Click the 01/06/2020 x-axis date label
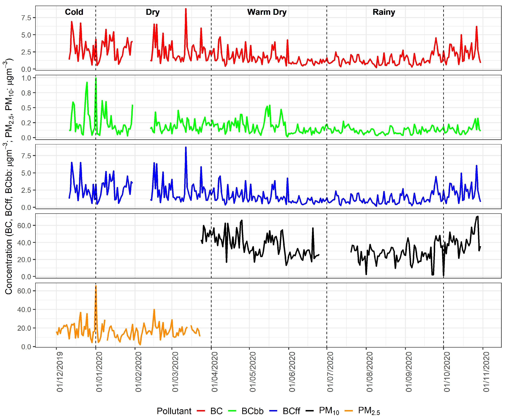The width and height of the screenshot is (507, 420). [x=292, y=372]
